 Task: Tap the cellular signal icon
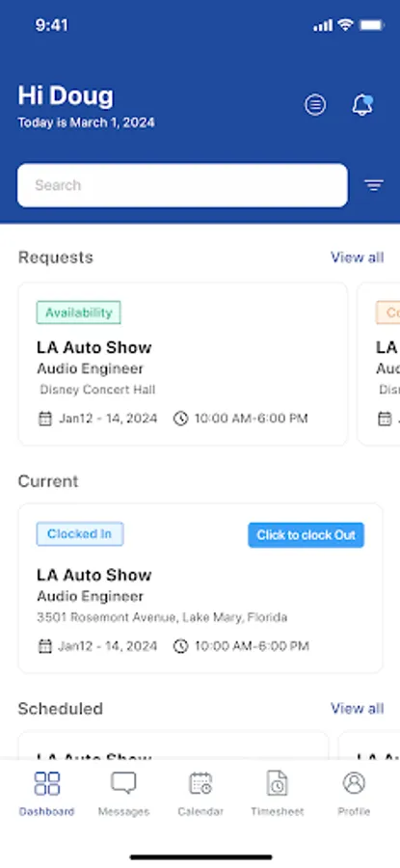pos(323,25)
